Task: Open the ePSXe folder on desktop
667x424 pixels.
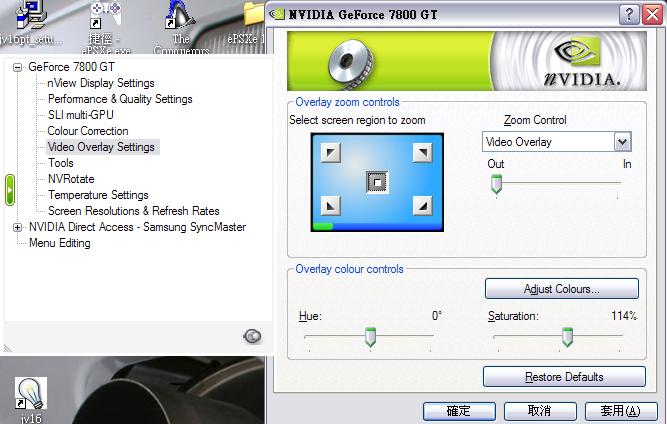Action: coord(252,23)
